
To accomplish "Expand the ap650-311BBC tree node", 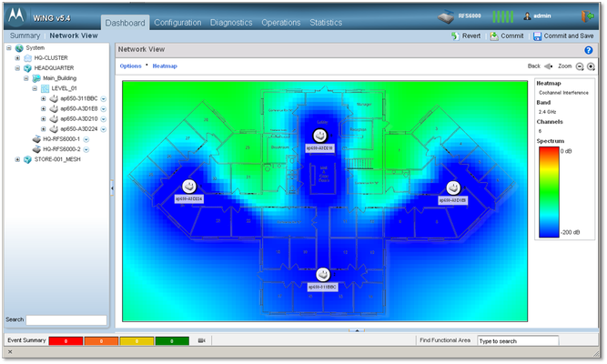I will pyautogui.click(x=44, y=99).
